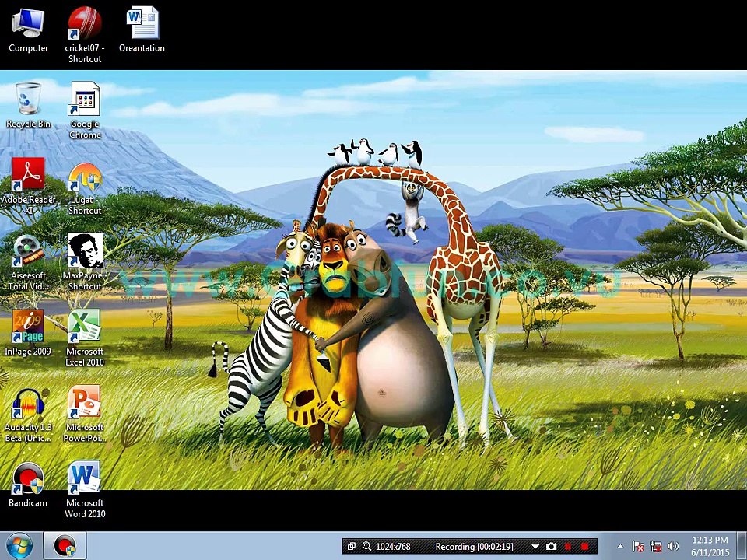Show hidden system tray icons
The height and width of the screenshot is (560, 747).
tap(620, 547)
